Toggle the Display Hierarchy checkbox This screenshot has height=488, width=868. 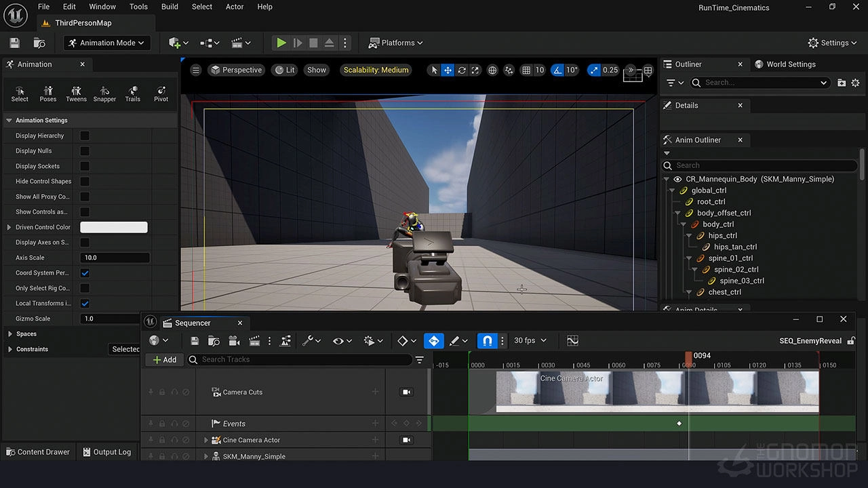tap(84, 136)
